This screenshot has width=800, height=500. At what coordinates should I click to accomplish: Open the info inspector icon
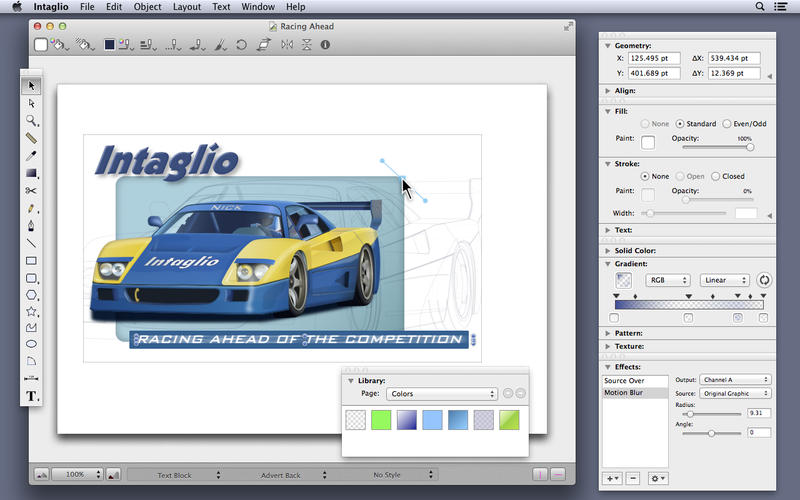point(325,45)
